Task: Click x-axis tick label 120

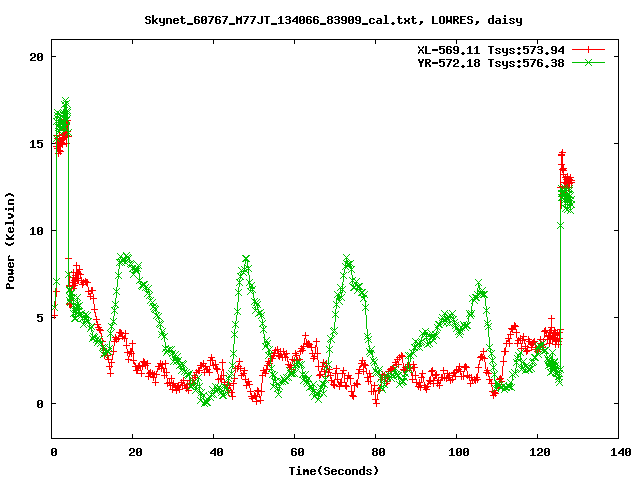Action: [x=540, y=452]
